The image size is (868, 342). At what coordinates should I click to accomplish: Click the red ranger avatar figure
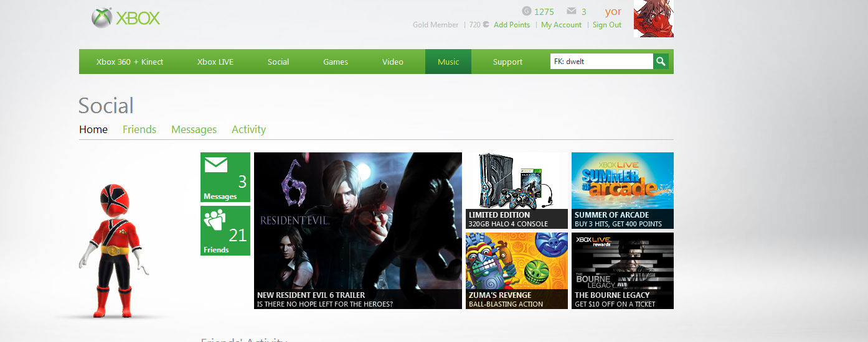pyautogui.click(x=114, y=251)
